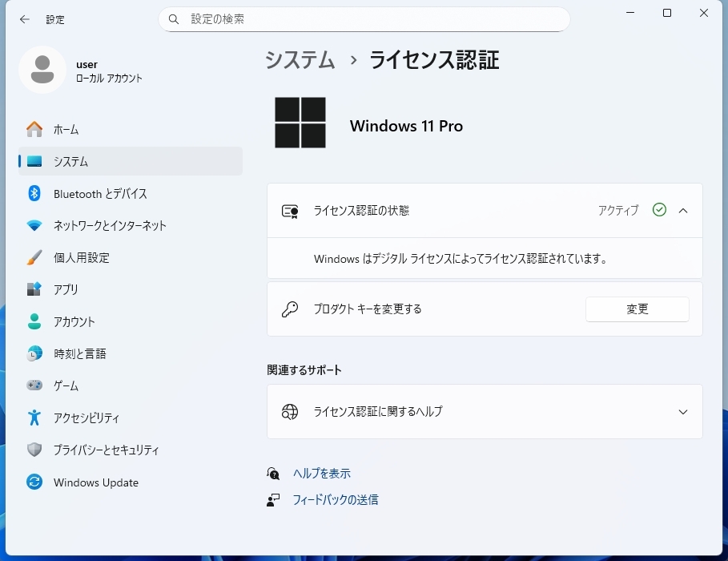The width and height of the screenshot is (728, 561).
Task: Click the ホーム house icon
Action: click(34, 129)
